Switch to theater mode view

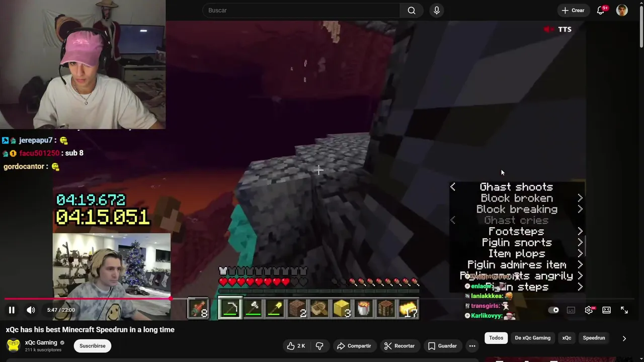[x=606, y=310]
